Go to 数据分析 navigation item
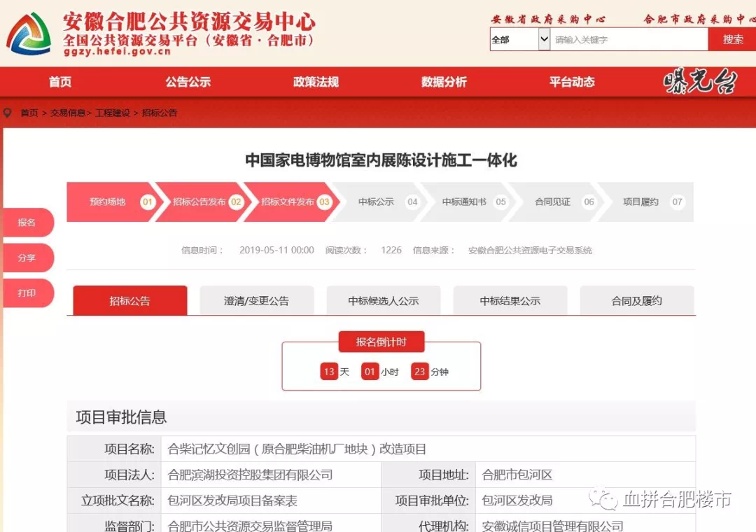756x532 pixels. pos(444,82)
